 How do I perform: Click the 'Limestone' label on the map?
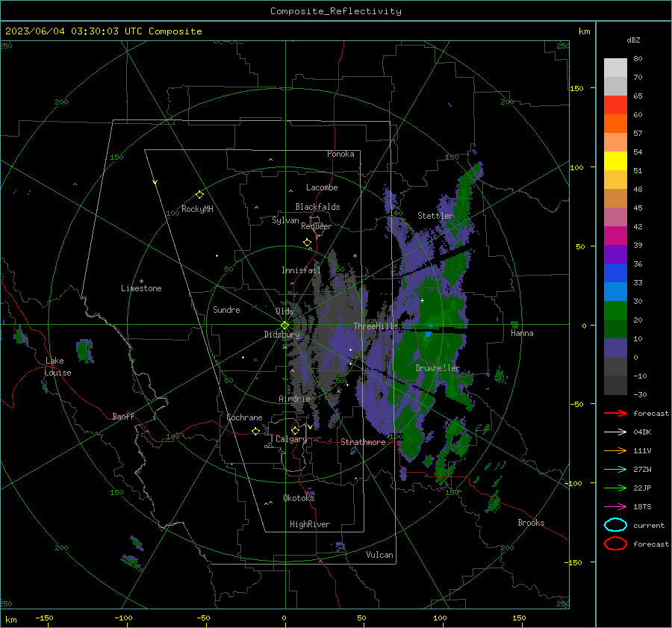coord(141,288)
